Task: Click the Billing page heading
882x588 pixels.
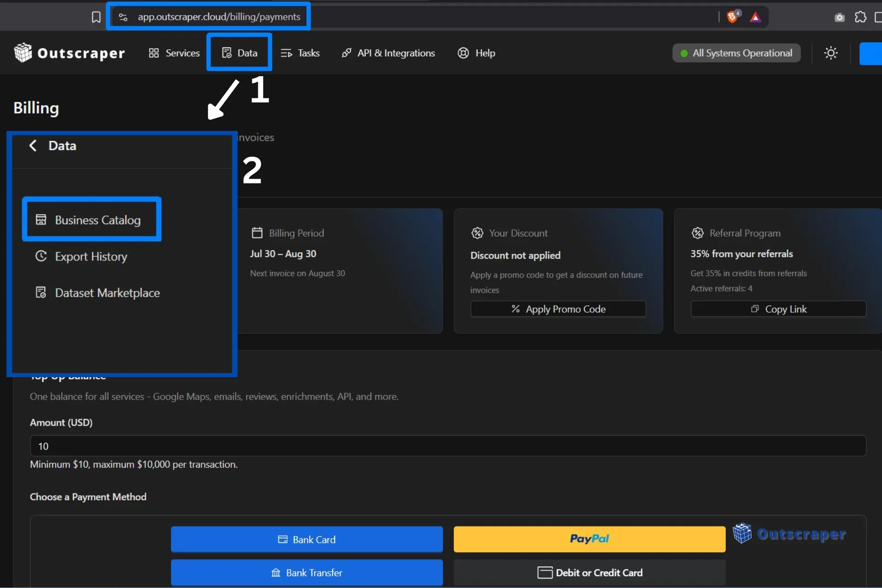Action: coord(36,108)
